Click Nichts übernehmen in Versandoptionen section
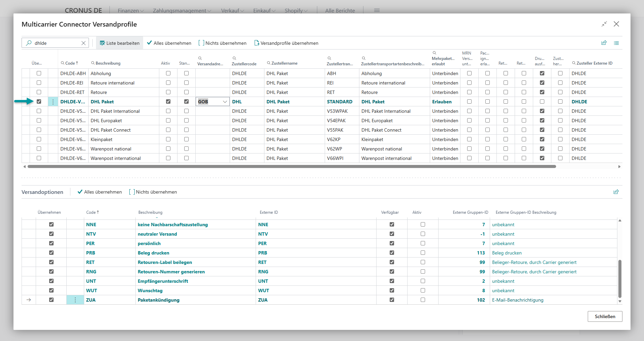This screenshot has height=341, width=644. pos(153,192)
